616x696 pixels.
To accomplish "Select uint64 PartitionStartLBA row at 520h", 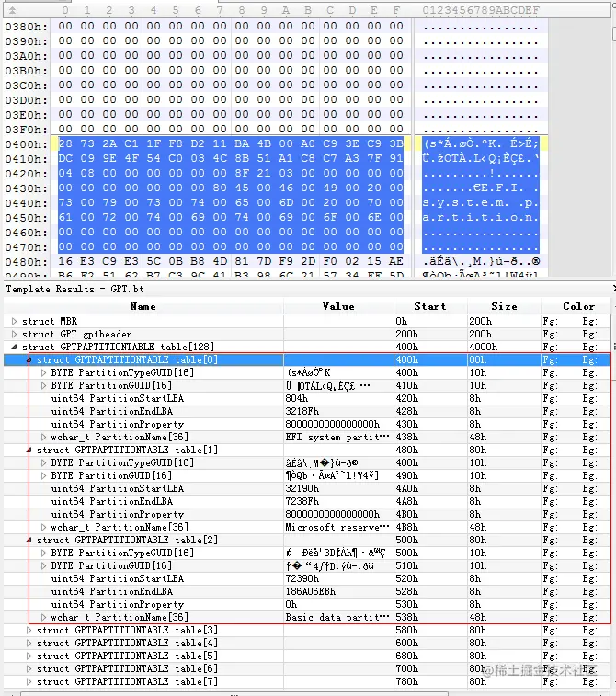I will click(307, 578).
